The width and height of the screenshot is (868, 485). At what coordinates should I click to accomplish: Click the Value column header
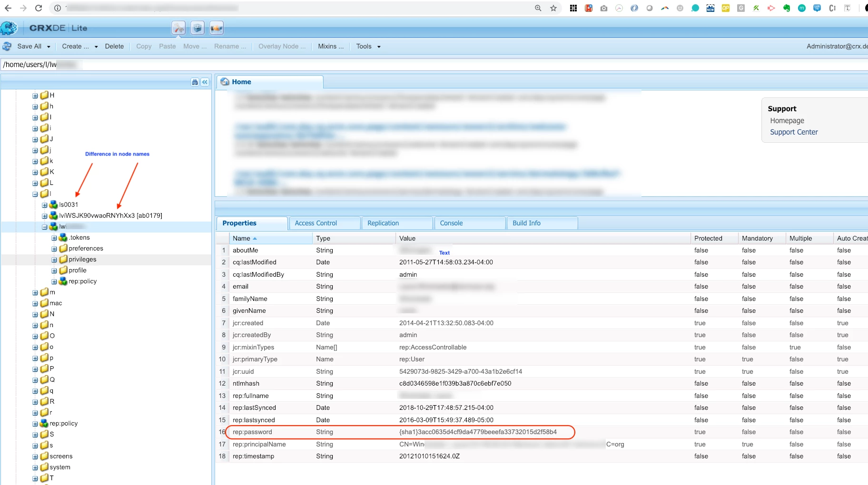543,238
